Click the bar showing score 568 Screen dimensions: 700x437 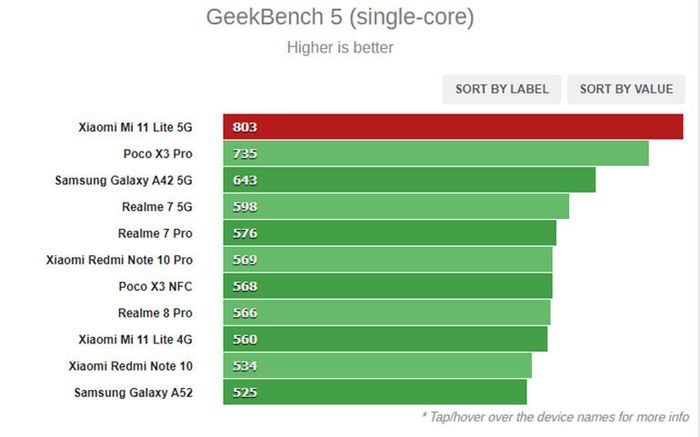coord(388,286)
